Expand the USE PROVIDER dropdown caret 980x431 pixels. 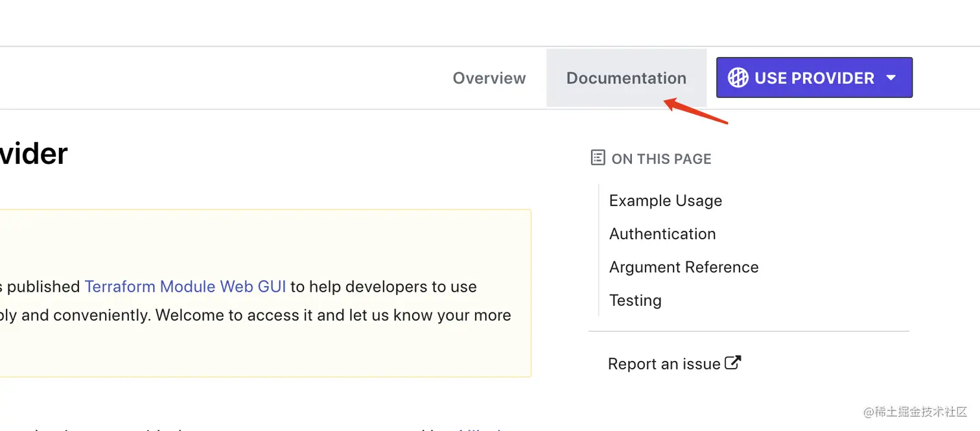(x=891, y=78)
